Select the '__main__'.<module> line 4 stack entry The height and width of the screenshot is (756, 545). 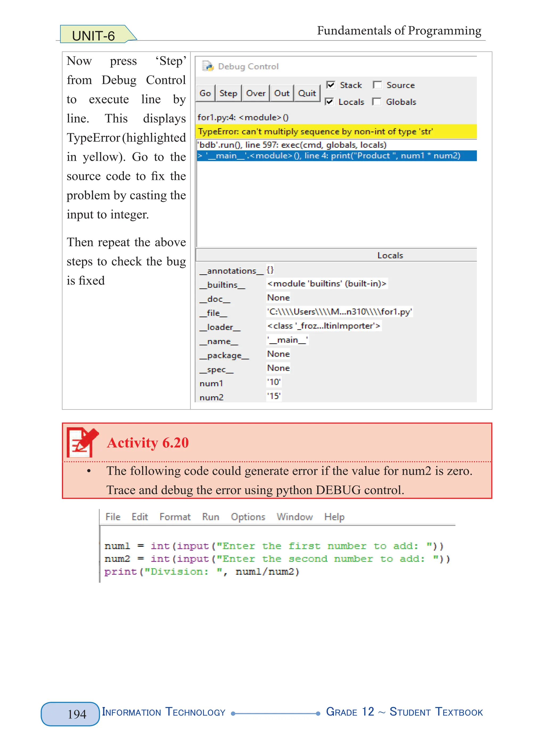click(337, 156)
